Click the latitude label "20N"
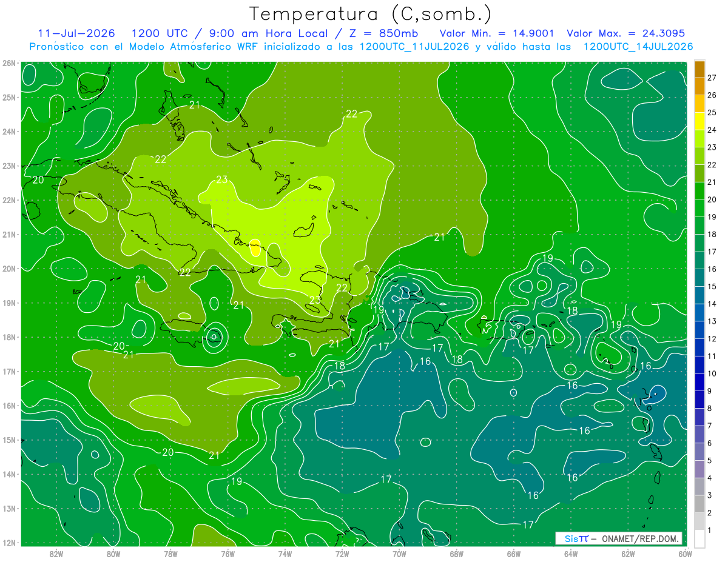 click(x=9, y=269)
